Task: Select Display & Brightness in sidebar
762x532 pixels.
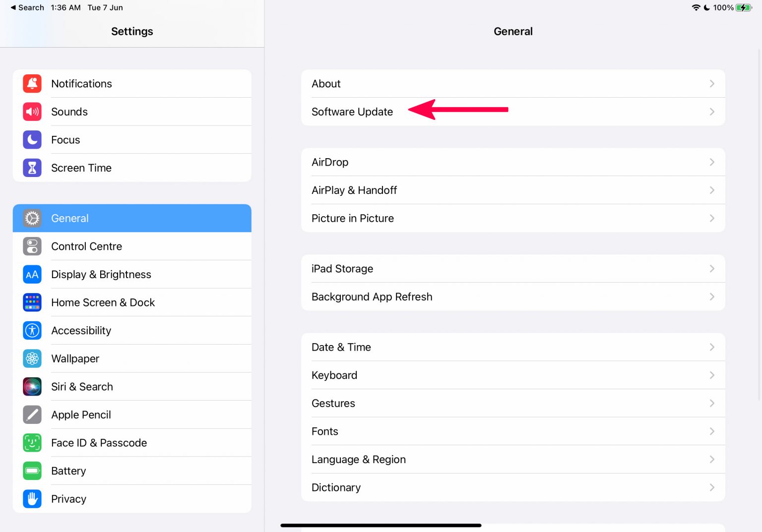Action: (101, 274)
